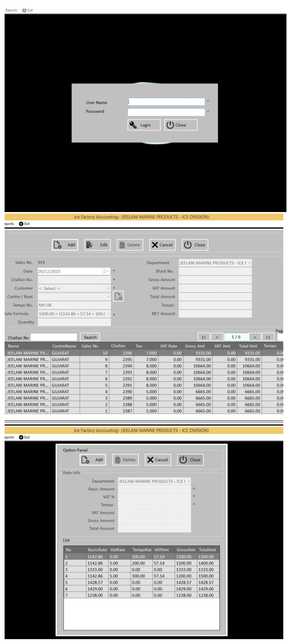Click the Close power icon in login dialog

point(181,125)
